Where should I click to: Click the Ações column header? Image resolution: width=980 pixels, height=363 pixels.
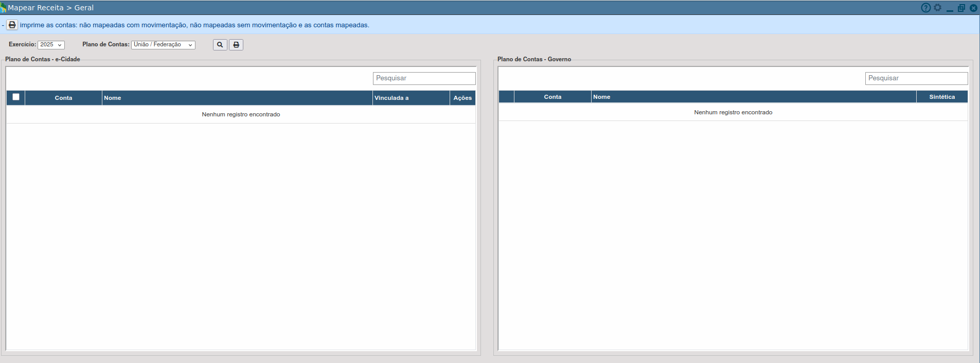pyautogui.click(x=462, y=98)
